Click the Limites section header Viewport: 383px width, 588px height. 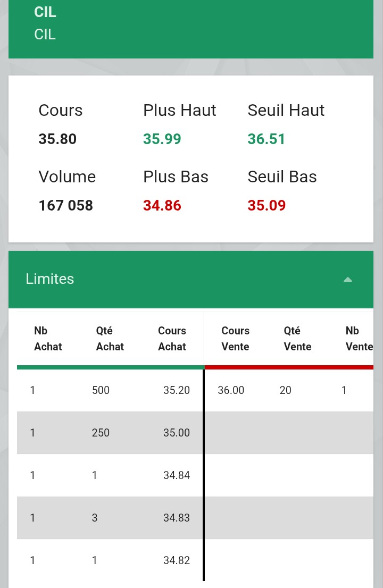191,279
